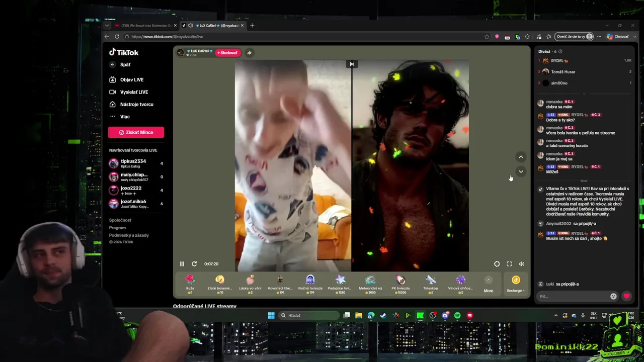Bookmark this page with star icon
Viewport: 644px width, 362px height.
click(487, 37)
